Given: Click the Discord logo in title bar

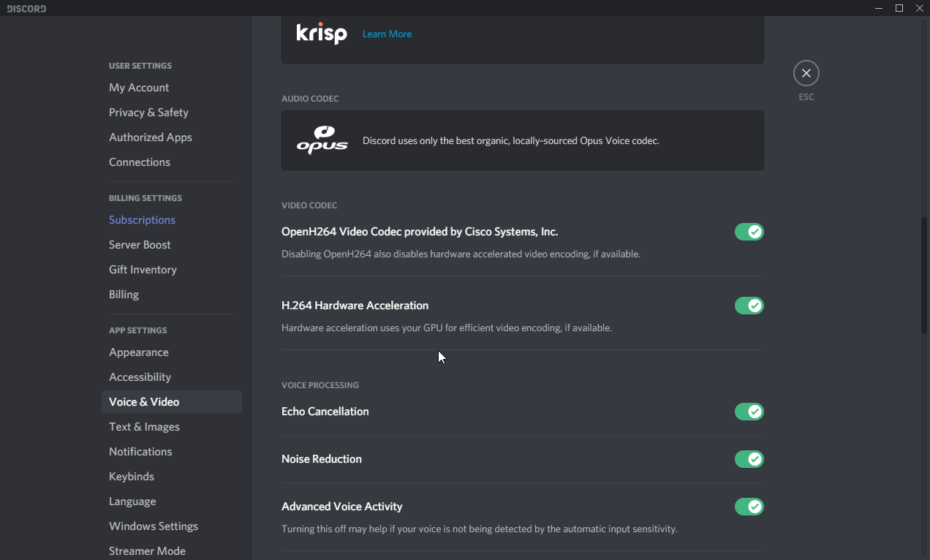Looking at the screenshot, I should (x=26, y=8).
